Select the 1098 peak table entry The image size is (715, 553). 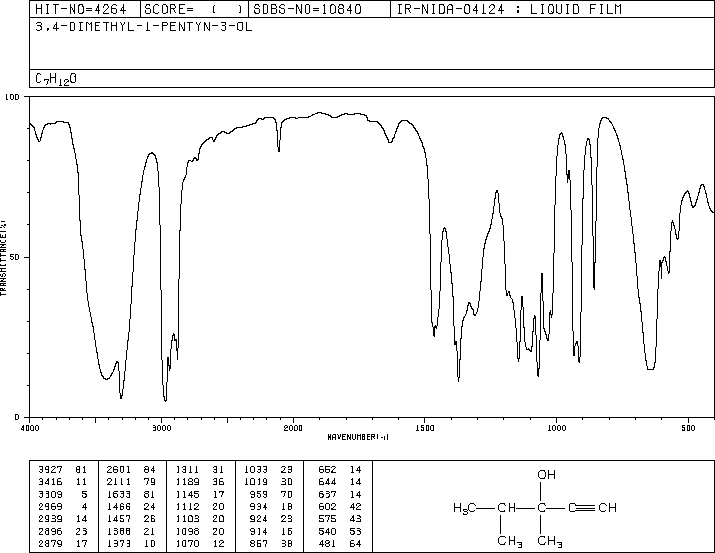click(200, 531)
